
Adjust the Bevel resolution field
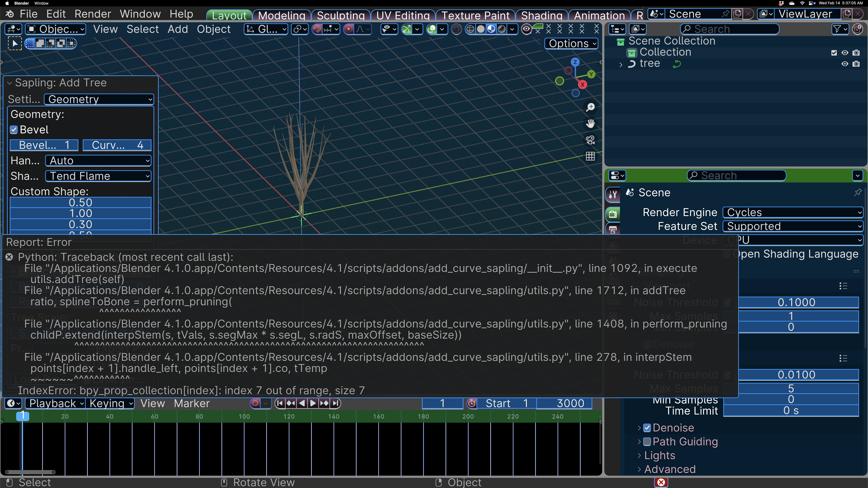tap(44, 145)
